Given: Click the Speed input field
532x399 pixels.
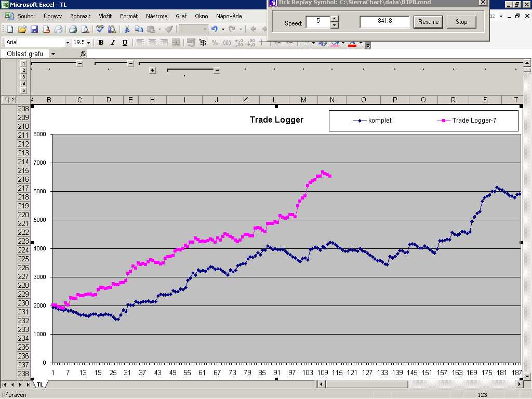Looking at the screenshot, I should click(318, 21).
